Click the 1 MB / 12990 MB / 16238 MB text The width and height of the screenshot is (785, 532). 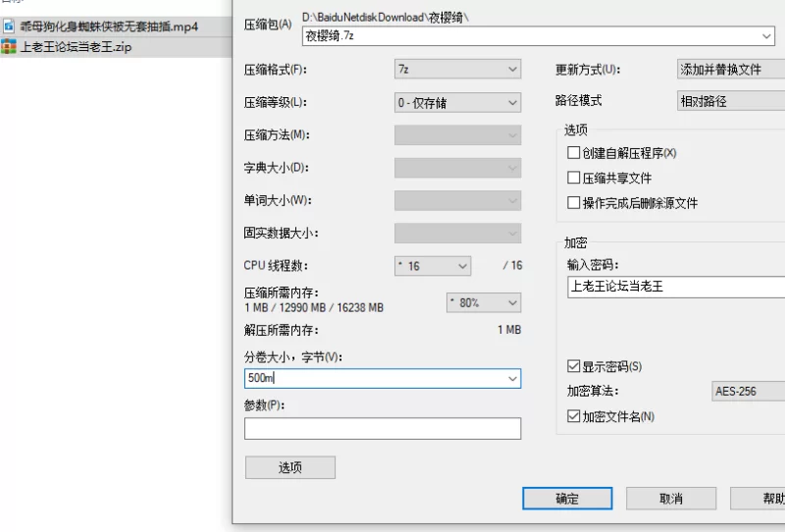tap(314, 307)
